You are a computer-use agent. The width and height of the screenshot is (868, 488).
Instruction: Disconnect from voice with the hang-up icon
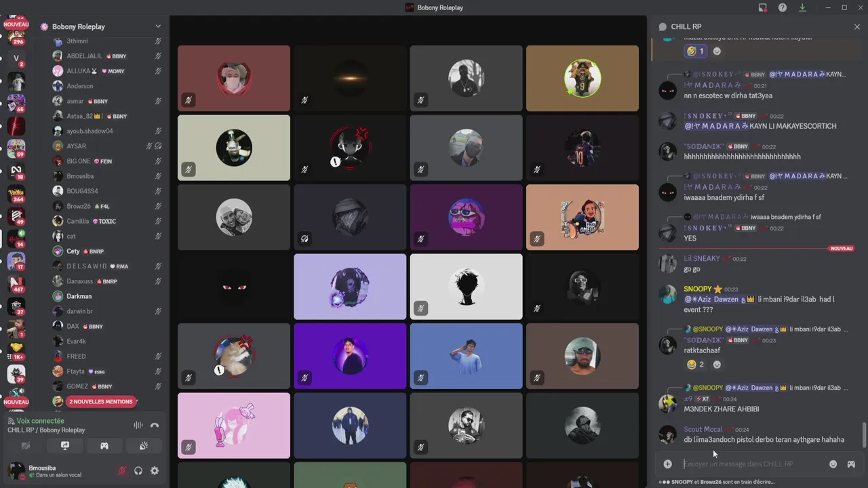click(x=155, y=425)
